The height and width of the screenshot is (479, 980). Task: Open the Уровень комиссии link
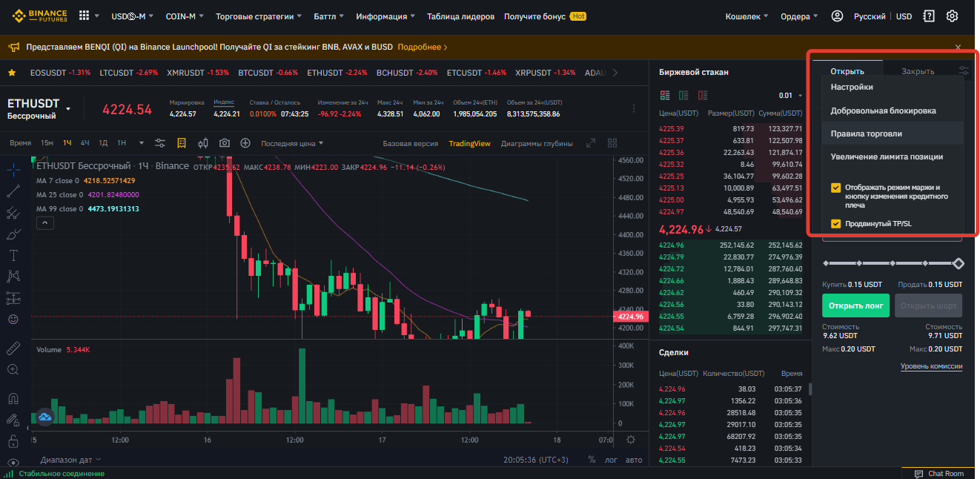(x=931, y=366)
